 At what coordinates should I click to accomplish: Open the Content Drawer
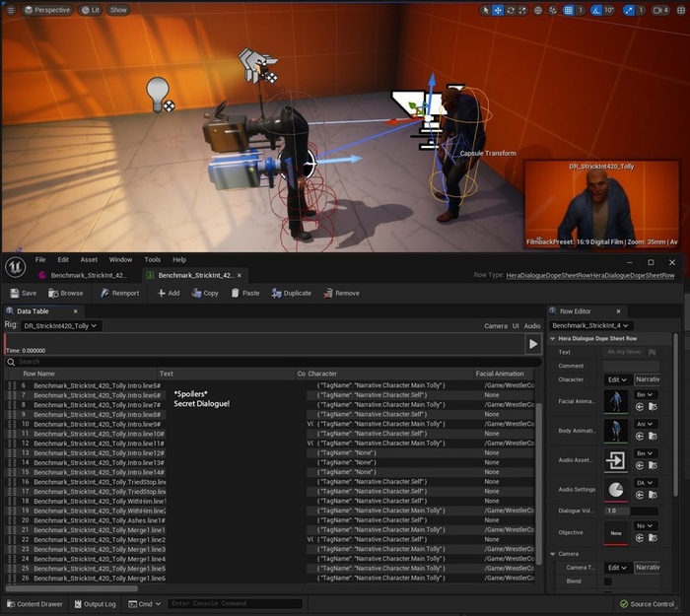[34, 604]
